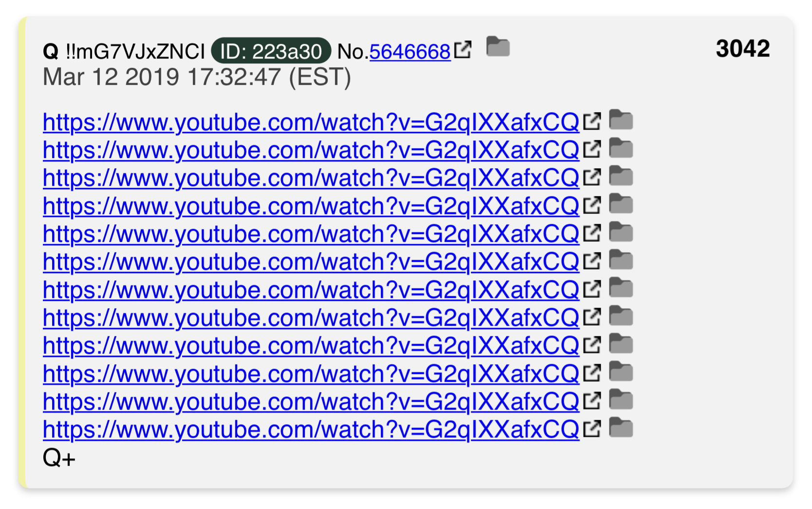
Task: Click folder icon beside fifth YouTube link
Action: point(621,232)
